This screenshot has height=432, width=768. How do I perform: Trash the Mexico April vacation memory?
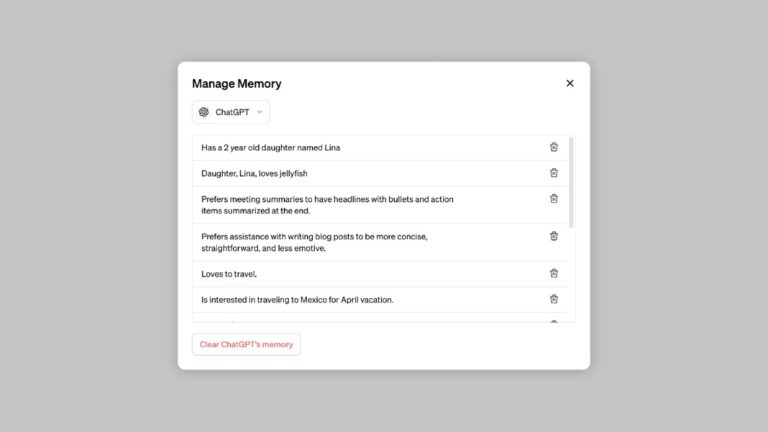554,298
